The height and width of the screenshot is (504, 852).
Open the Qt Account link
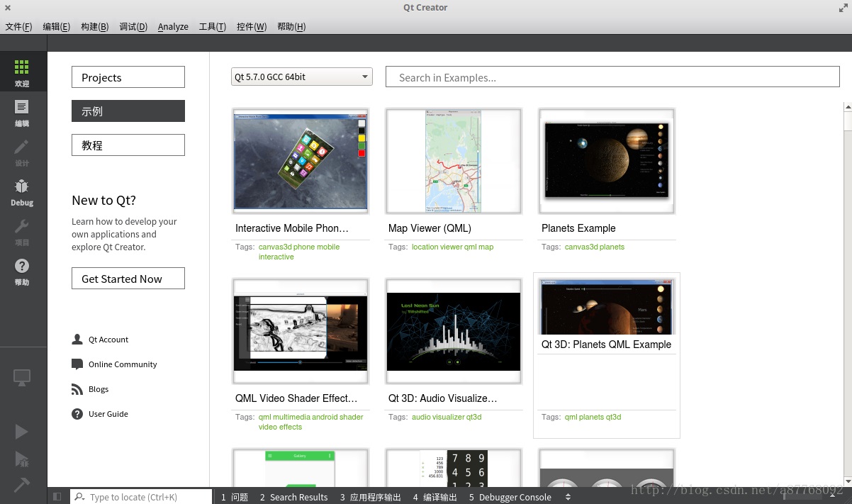108,340
